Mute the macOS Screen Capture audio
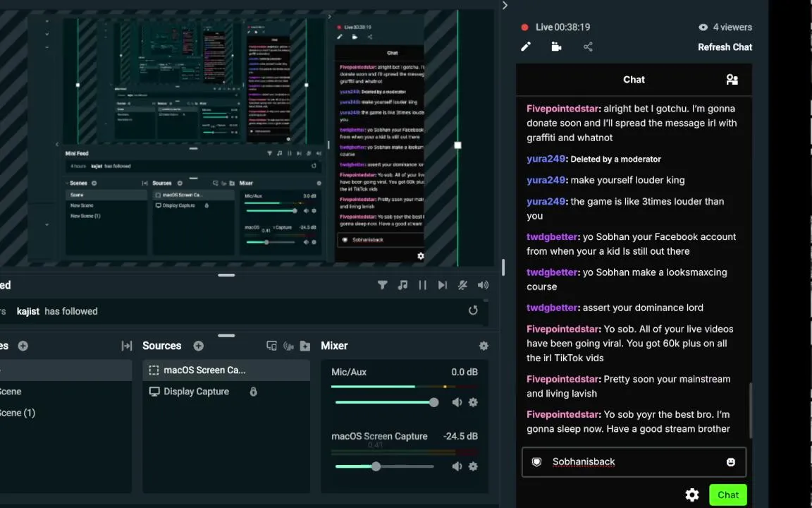The image size is (812, 508). point(457,466)
